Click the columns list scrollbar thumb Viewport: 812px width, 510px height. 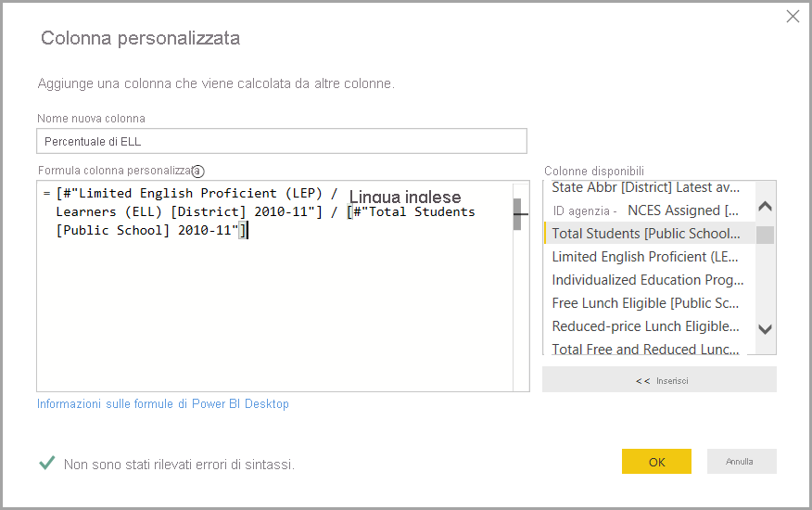(x=765, y=234)
